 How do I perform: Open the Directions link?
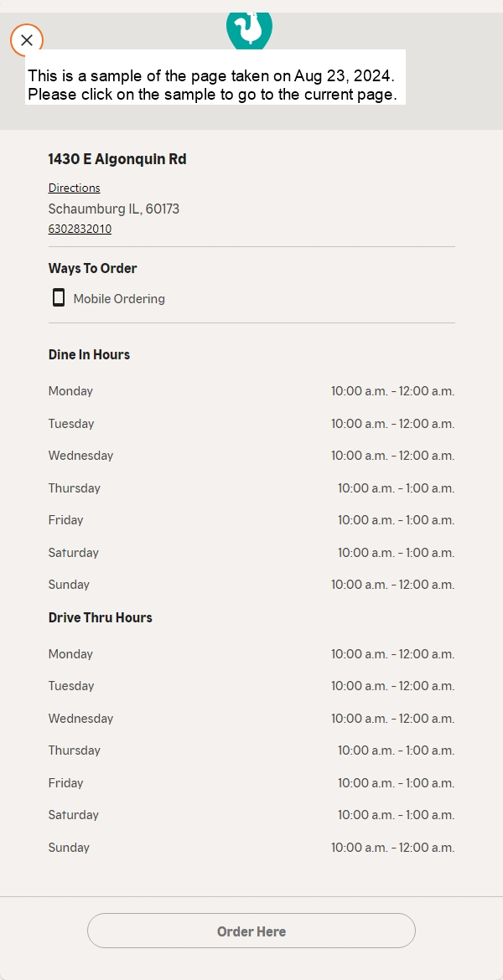(74, 188)
